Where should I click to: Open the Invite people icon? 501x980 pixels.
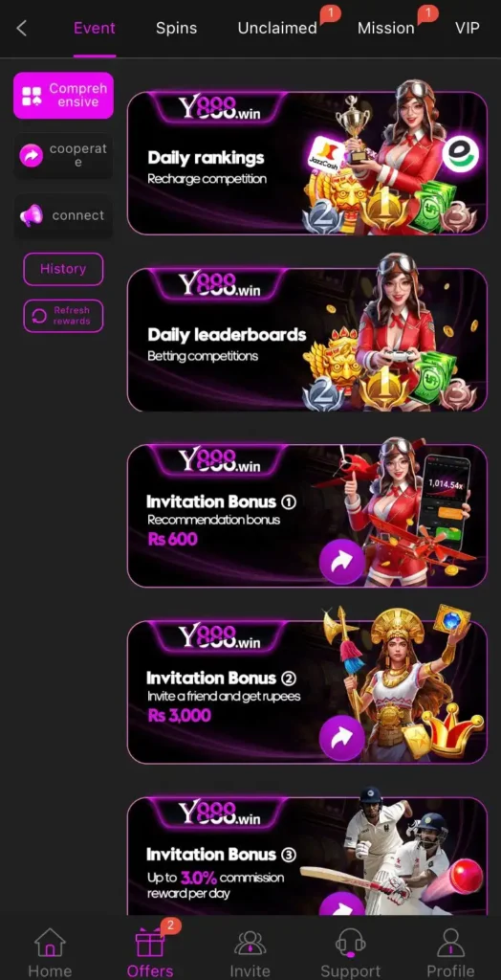(250, 943)
